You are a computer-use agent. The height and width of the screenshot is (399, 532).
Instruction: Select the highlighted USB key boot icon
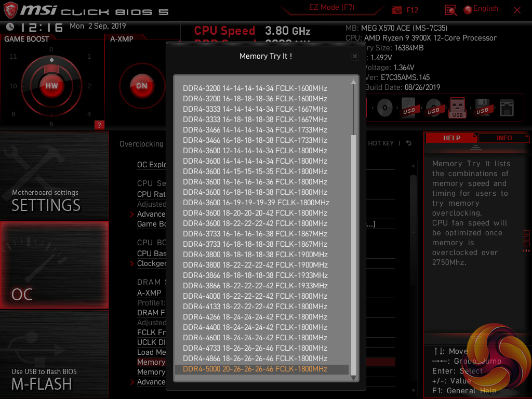(x=457, y=108)
